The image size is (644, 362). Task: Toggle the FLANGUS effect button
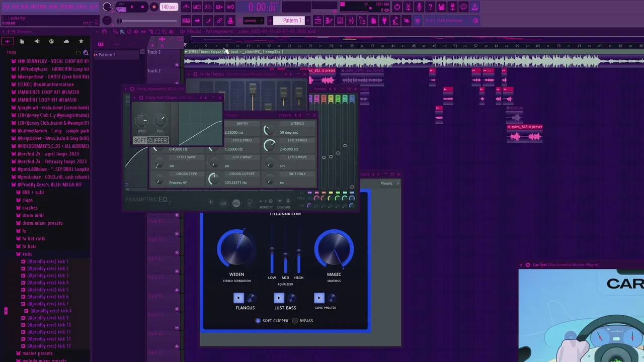239,298
